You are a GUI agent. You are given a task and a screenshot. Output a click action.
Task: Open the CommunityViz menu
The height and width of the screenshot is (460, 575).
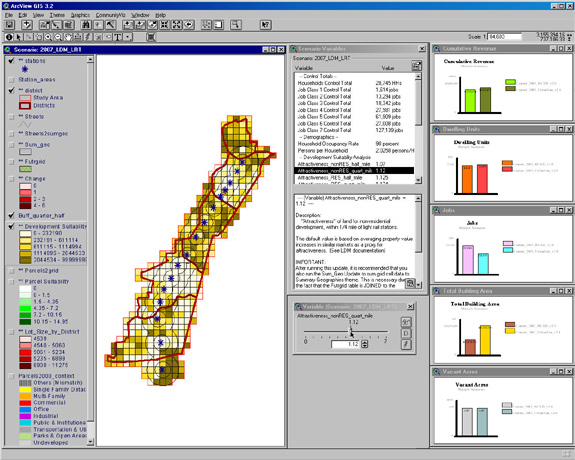tap(110, 15)
